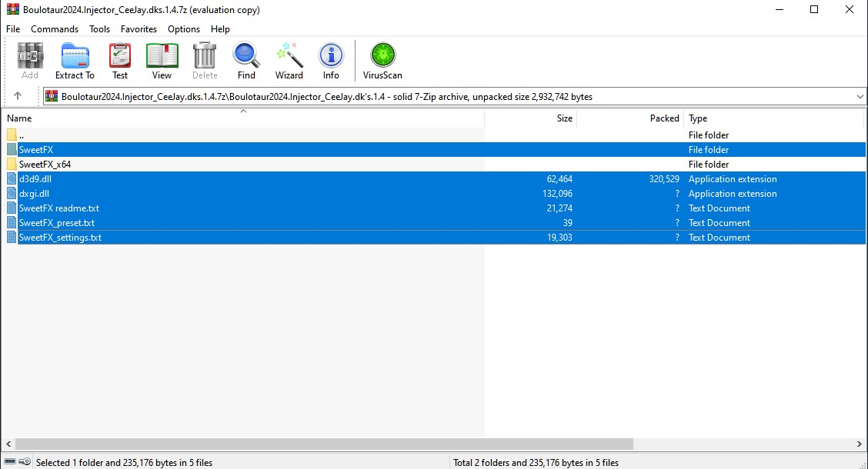The image size is (868, 469).
Task: Click the key status bar icon
Action: tap(25, 462)
